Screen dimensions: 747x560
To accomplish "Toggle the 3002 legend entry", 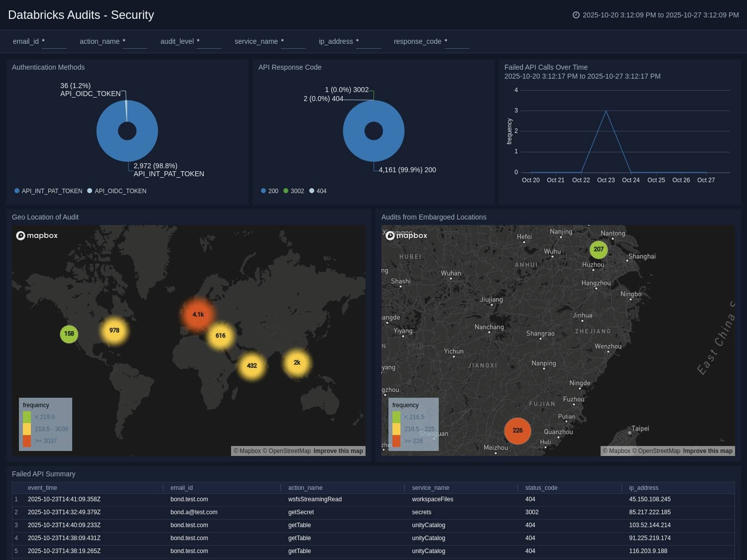I will tap(294, 191).
